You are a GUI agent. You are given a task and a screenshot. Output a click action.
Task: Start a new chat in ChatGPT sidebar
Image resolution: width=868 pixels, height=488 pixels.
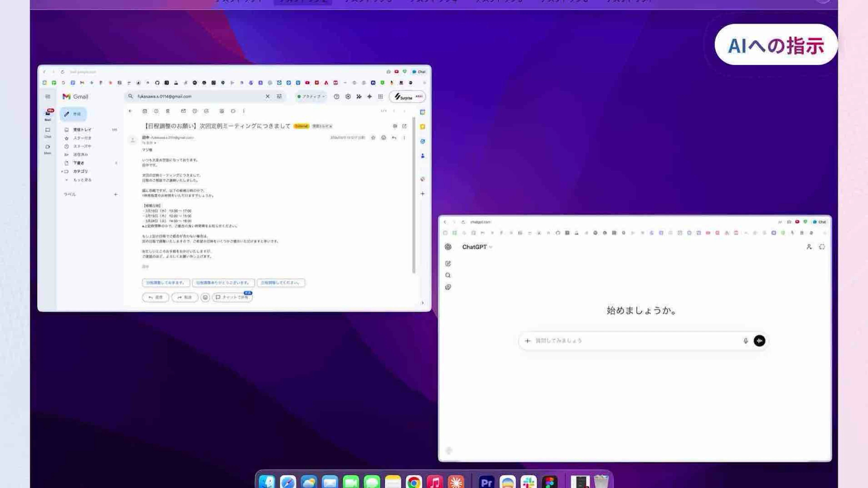[448, 264]
